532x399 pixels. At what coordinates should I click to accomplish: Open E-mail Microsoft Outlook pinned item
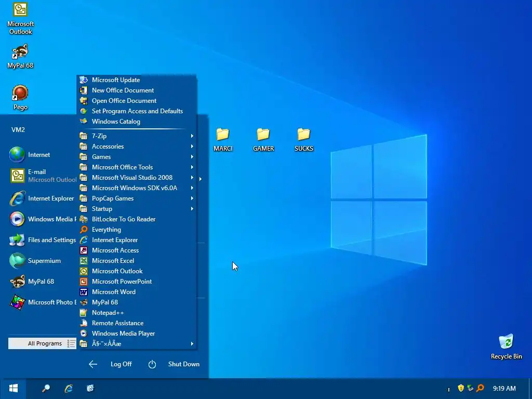click(43, 176)
